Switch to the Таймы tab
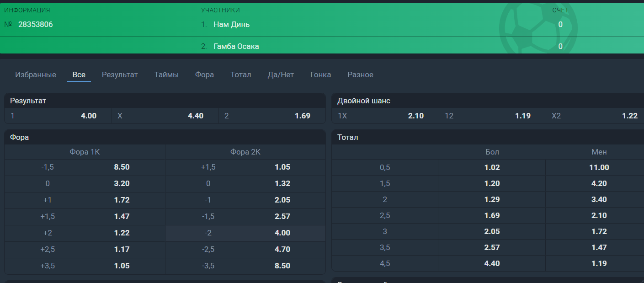The width and height of the screenshot is (644, 283). tap(166, 75)
